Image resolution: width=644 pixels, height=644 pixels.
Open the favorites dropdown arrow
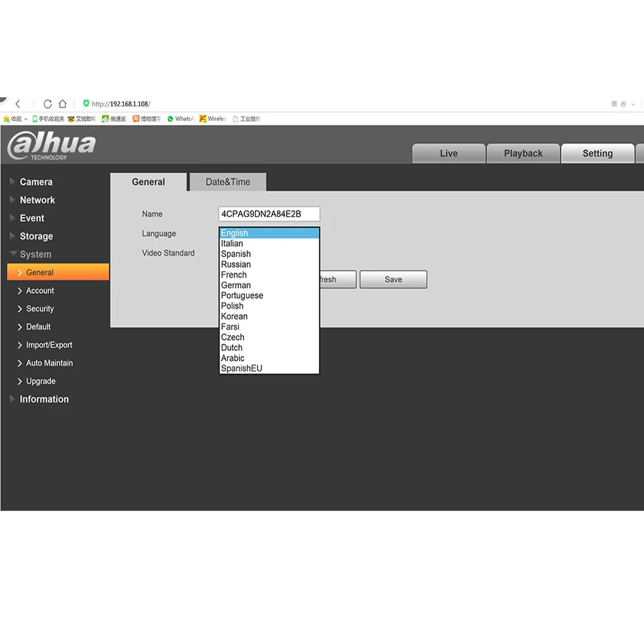(26, 119)
